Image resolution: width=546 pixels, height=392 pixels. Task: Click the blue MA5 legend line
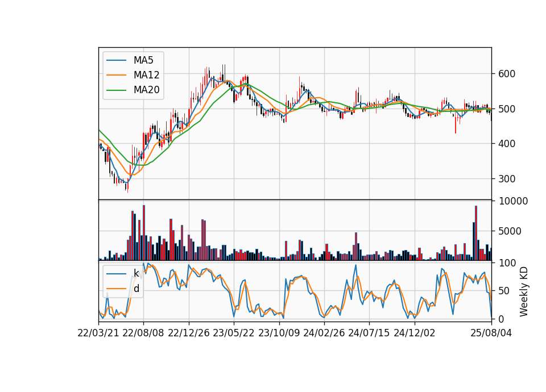click(116, 60)
